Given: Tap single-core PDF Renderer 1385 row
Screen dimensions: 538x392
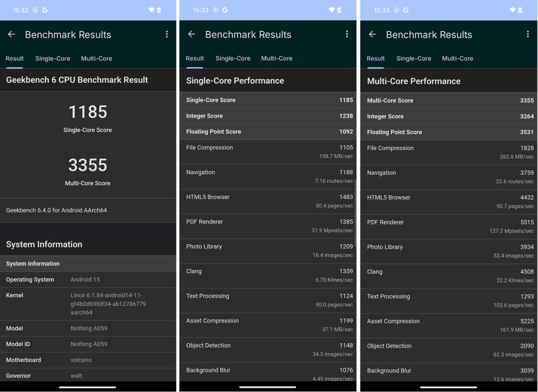Looking at the screenshot, I should [267, 226].
